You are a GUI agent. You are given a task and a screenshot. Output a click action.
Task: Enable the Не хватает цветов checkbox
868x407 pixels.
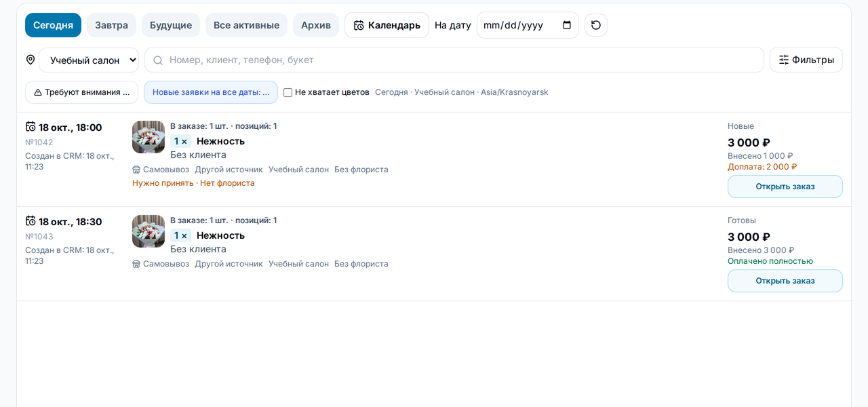click(x=288, y=92)
